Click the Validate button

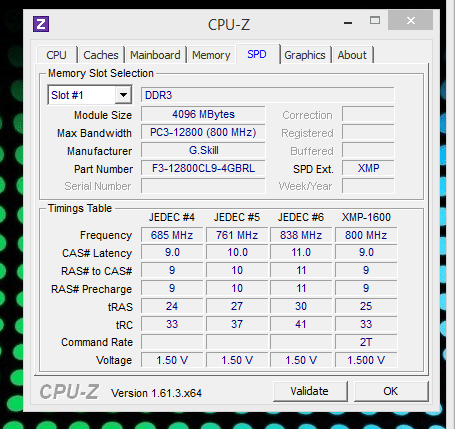pyautogui.click(x=310, y=391)
